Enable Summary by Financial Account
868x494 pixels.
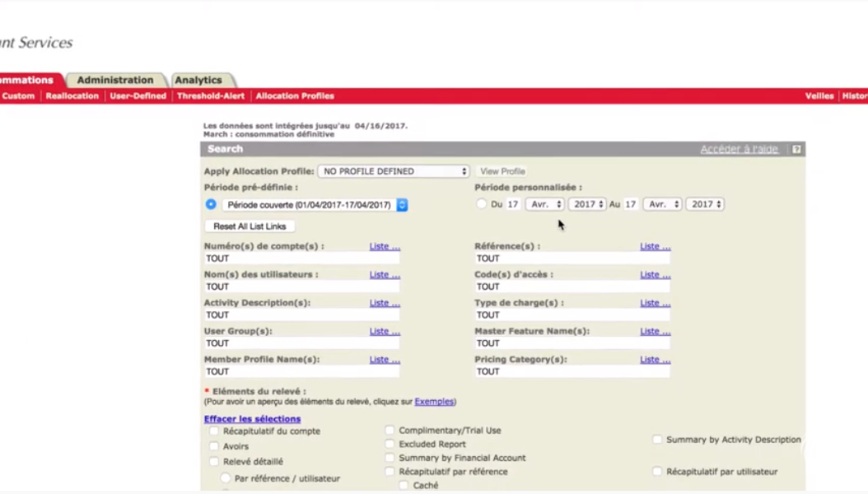(x=390, y=458)
